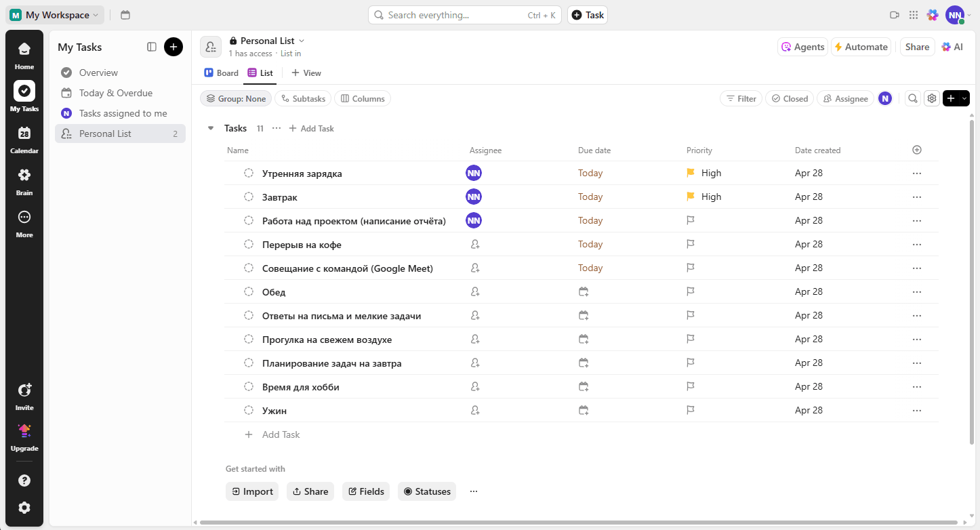Set priority flag for Перерыв на кофе
This screenshot has height=530, width=980.
click(691, 244)
